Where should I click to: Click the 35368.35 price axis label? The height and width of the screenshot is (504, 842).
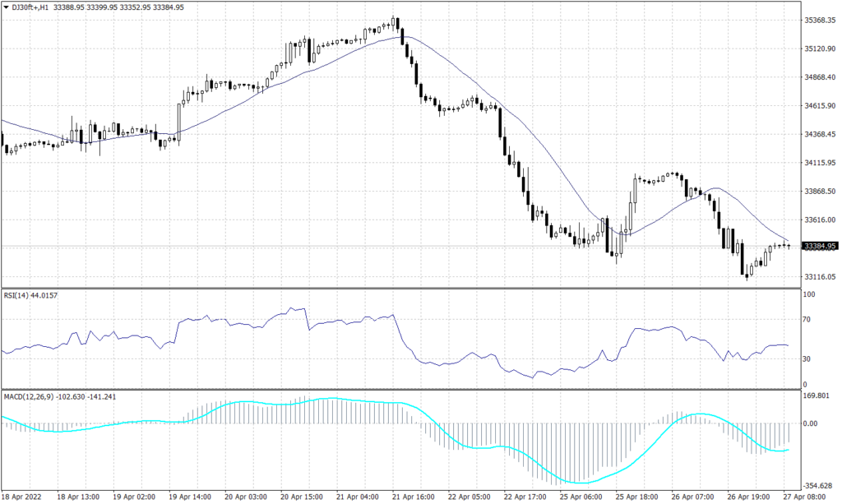[819, 21]
